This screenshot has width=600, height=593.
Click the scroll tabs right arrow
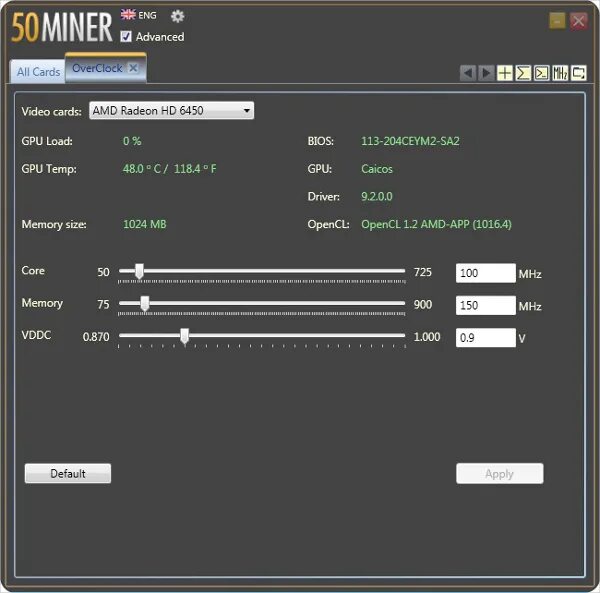486,73
